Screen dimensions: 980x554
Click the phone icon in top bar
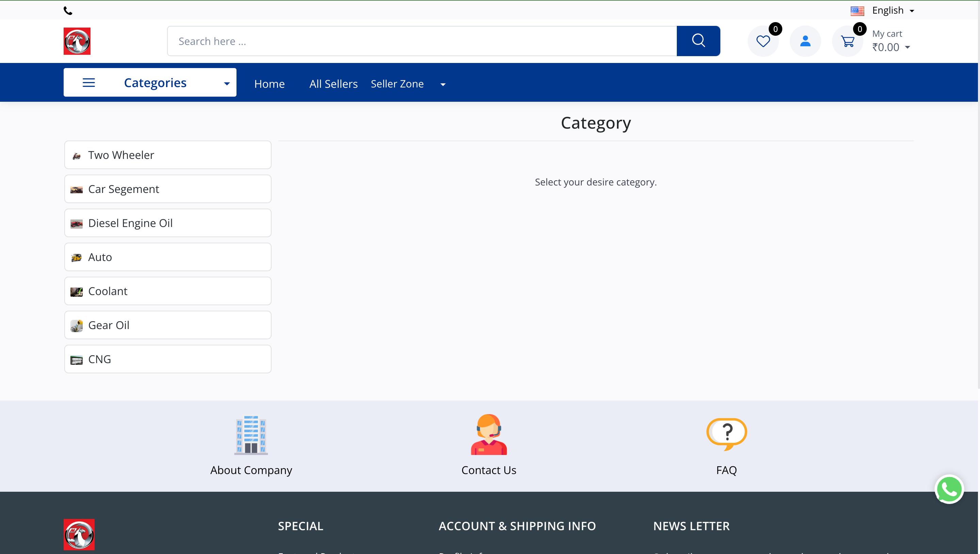pyautogui.click(x=68, y=11)
